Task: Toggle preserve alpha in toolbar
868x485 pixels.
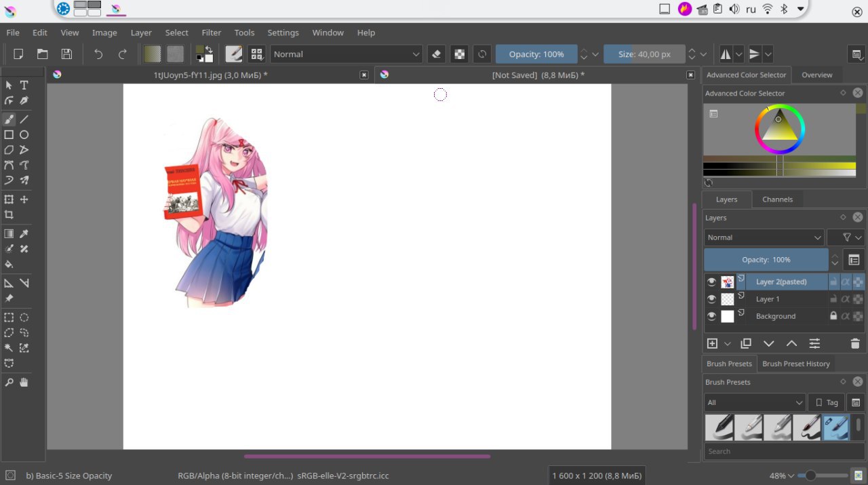Action: click(460, 54)
